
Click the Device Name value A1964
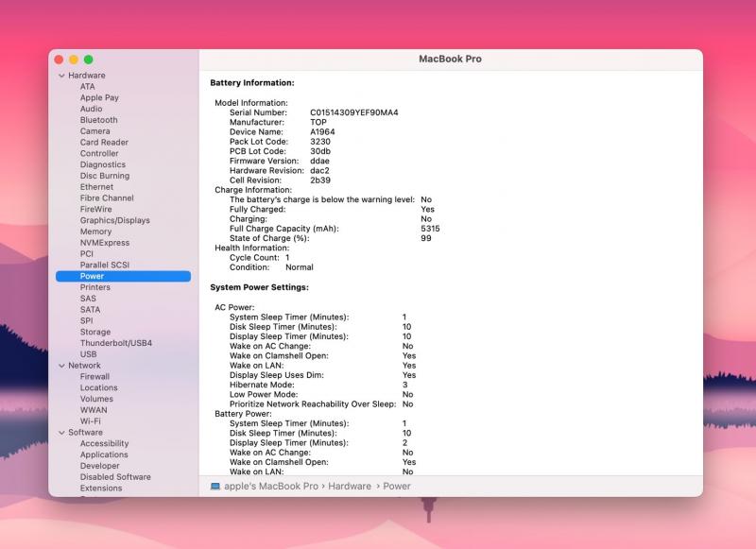tap(322, 131)
